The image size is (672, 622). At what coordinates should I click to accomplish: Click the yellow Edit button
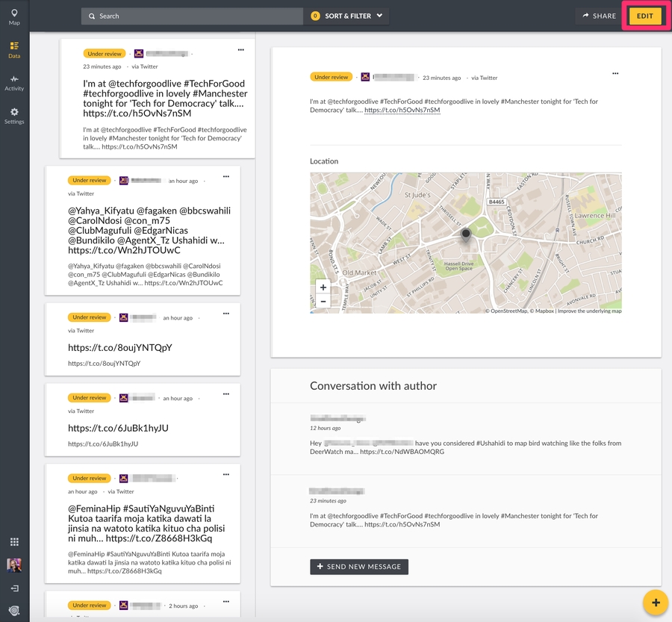tap(644, 16)
